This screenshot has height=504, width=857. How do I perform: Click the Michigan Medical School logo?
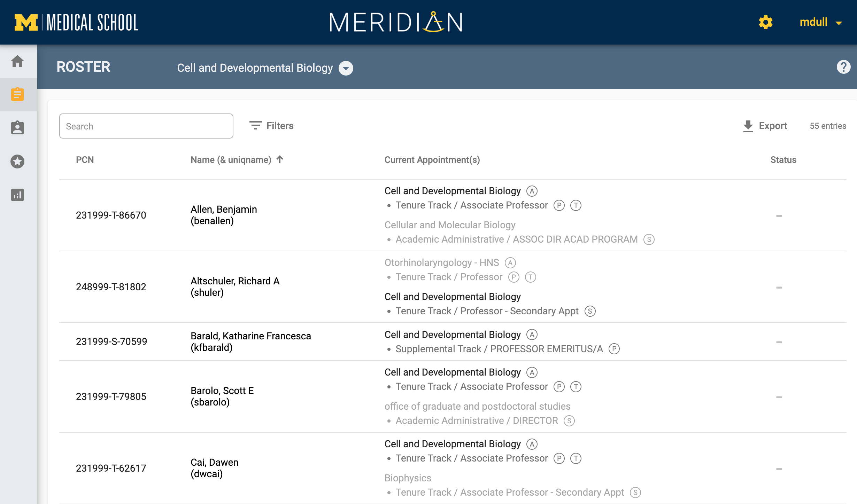click(x=76, y=22)
